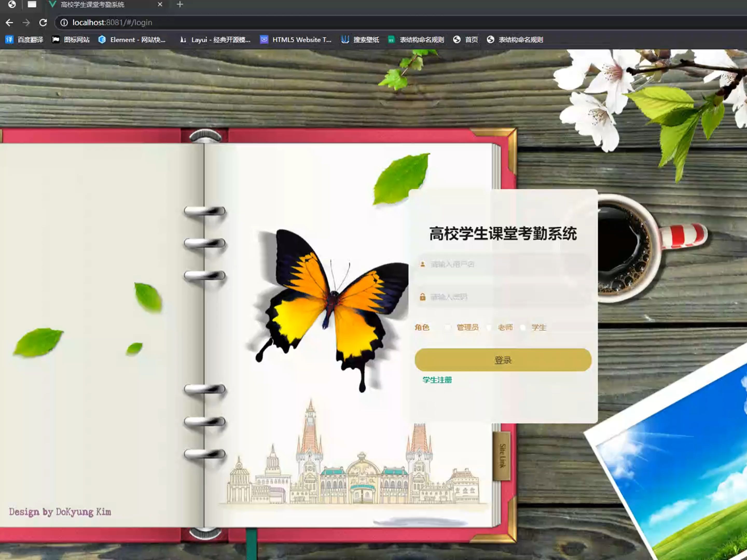Viewport: 747px width, 560px height.
Task: Click the site info icon in the address bar
Action: pyautogui.click(x=64, y=23)
